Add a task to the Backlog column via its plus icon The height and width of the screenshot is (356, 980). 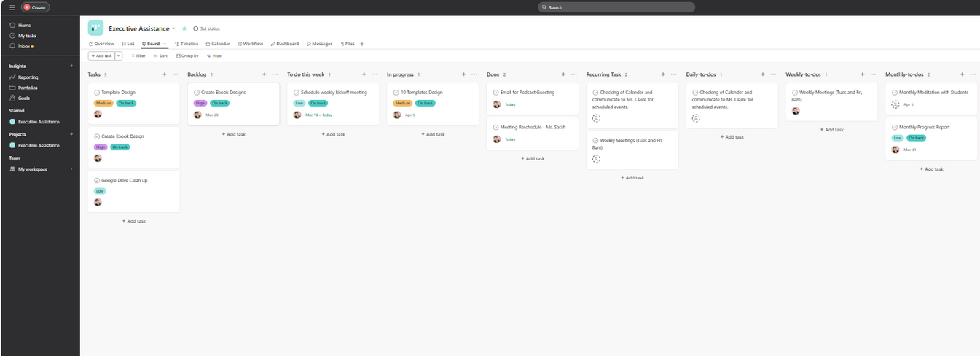(x=264, y=74)
